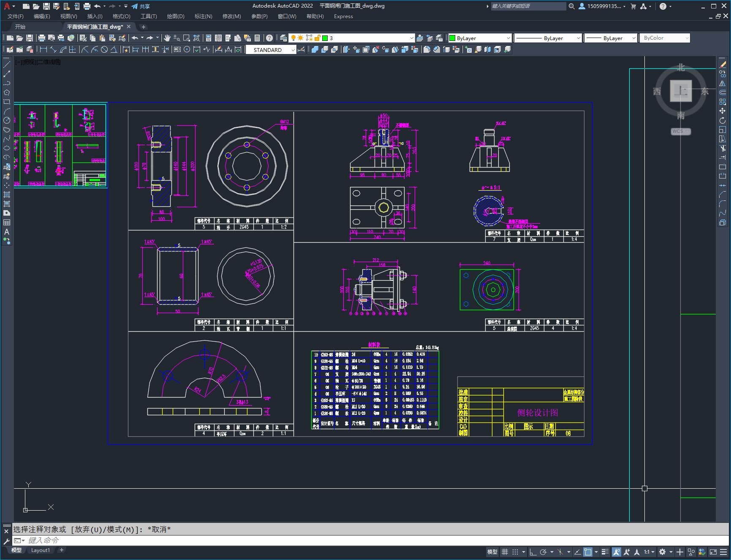Viewport: 731px width, 560px height.
Task: Open Layer Properties manager icon
Action: point(283,38)
